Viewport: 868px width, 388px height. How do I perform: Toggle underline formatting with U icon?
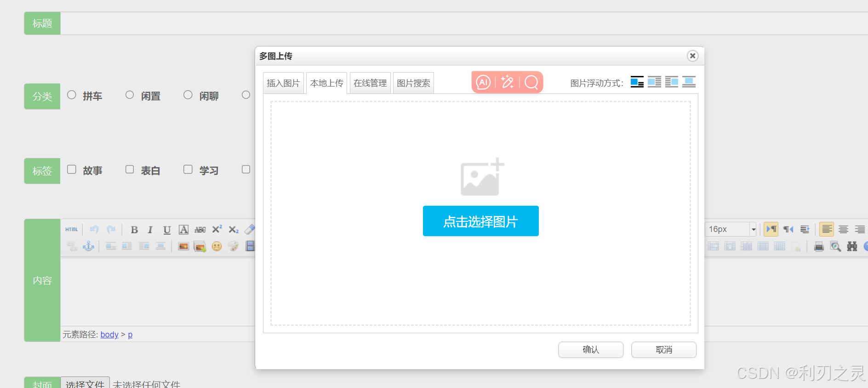[x=167, y=230]
